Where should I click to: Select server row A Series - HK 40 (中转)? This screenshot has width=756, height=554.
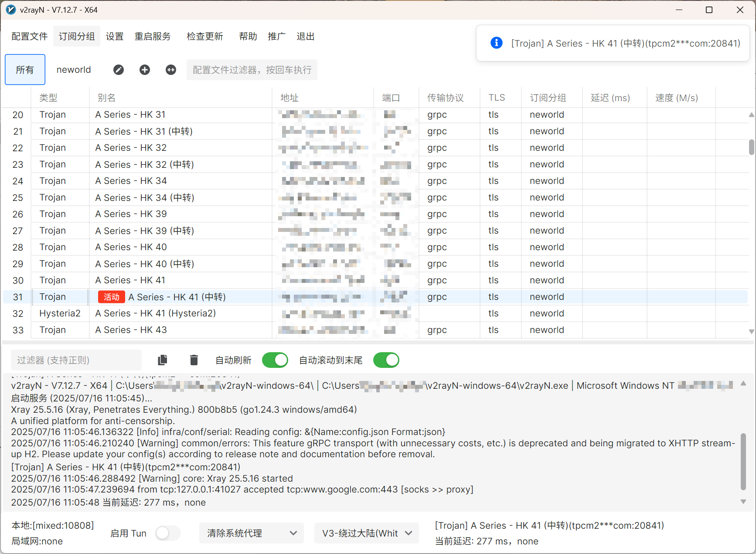[x=375, y=264]
